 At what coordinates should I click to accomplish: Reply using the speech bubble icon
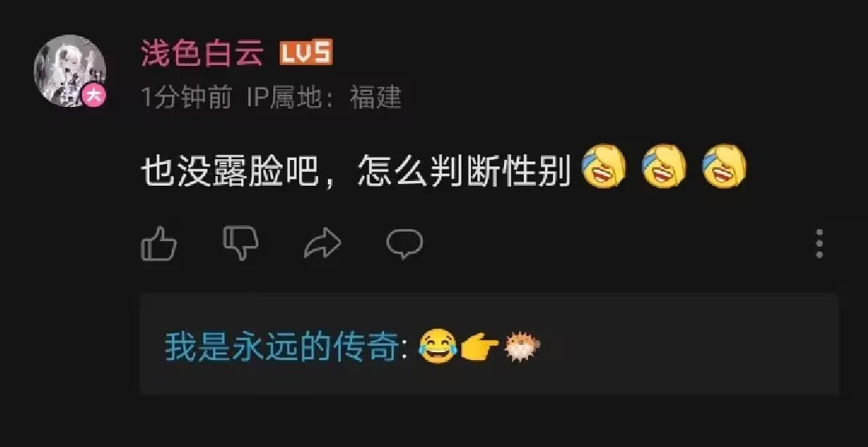404,244
